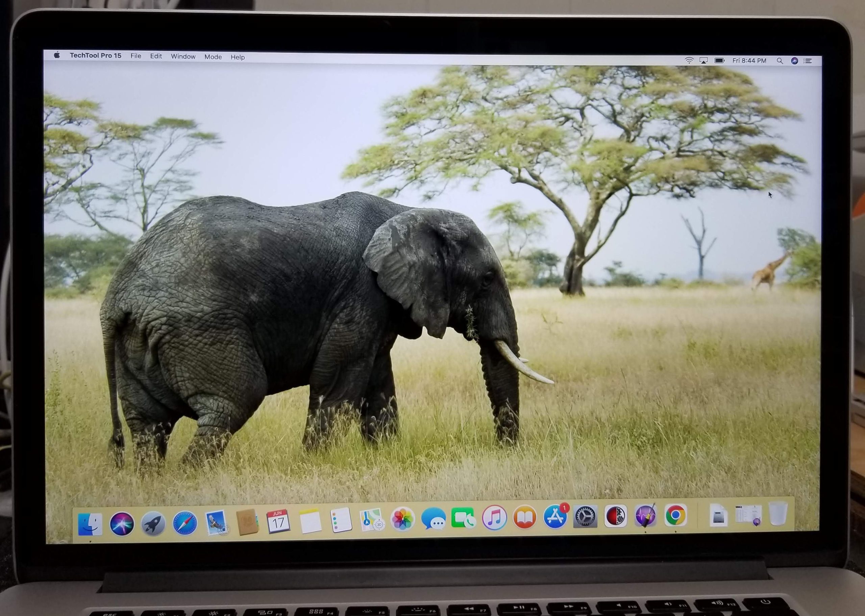Open the Launchpad rocket icon

(x=153, y=523)
